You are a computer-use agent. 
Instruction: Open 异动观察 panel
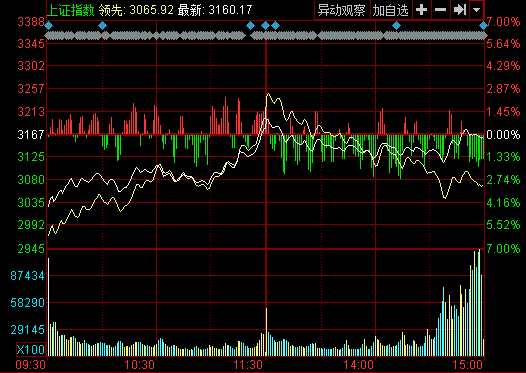(341, 10)
